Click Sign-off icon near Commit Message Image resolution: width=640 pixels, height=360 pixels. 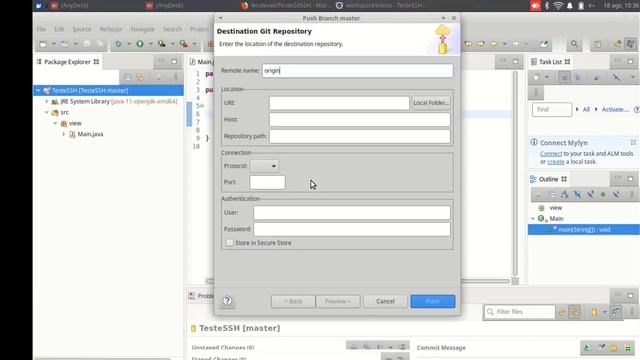coord(601,348)
